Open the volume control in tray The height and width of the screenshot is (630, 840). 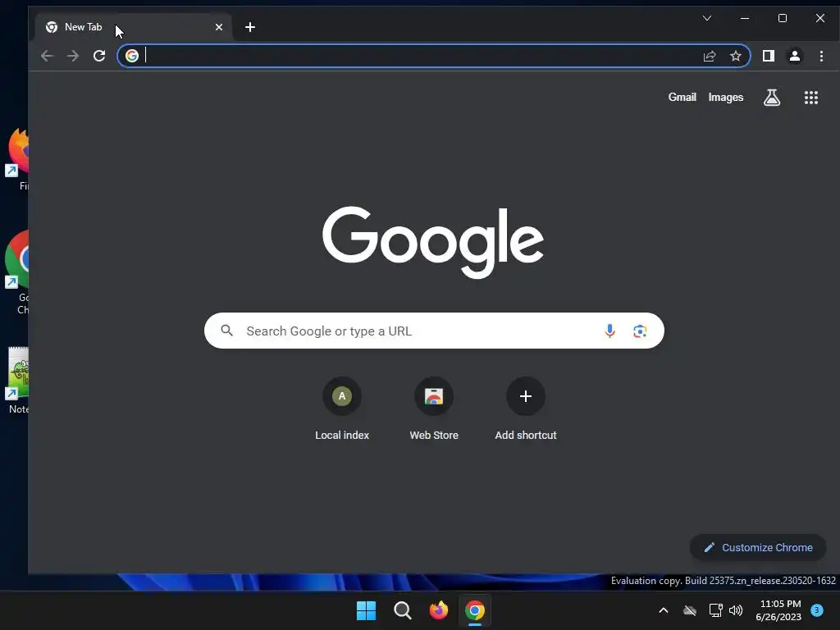click(736, 610)
